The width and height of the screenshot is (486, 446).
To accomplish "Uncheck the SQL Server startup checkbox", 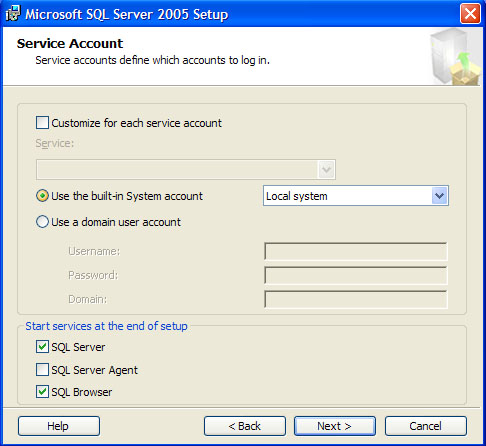I will coord(42,347).
